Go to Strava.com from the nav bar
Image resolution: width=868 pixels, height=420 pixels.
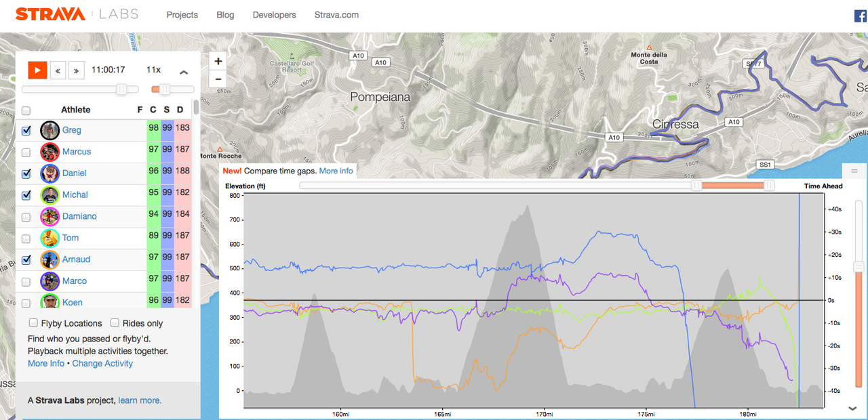coord(336,15)
